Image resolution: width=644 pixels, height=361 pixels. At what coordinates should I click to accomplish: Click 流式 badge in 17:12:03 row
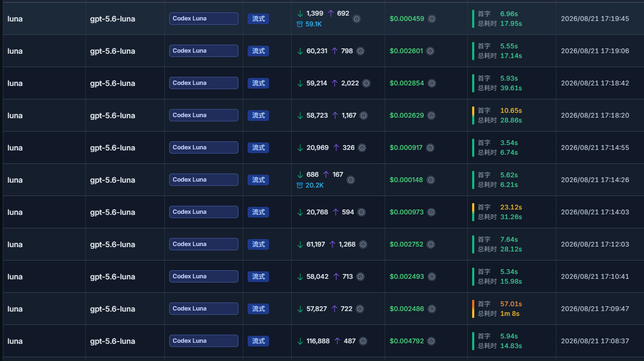[x=258, y=244]
